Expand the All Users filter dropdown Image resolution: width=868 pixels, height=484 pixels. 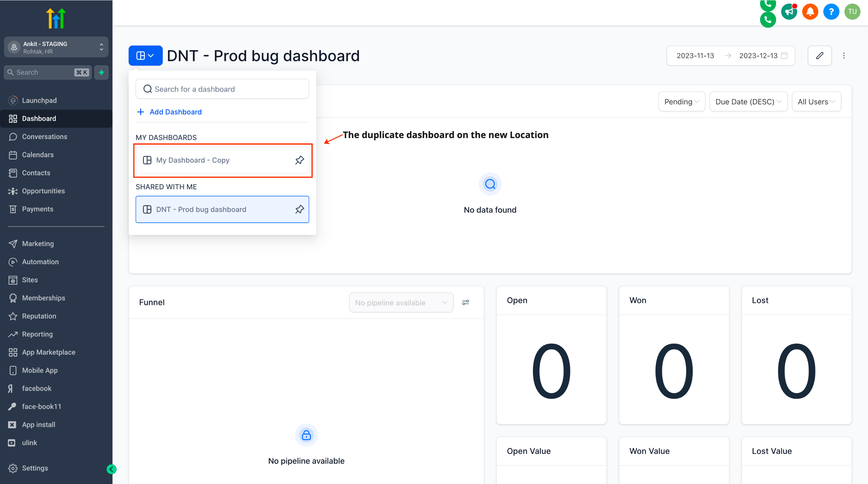click(x=816, y=102)
